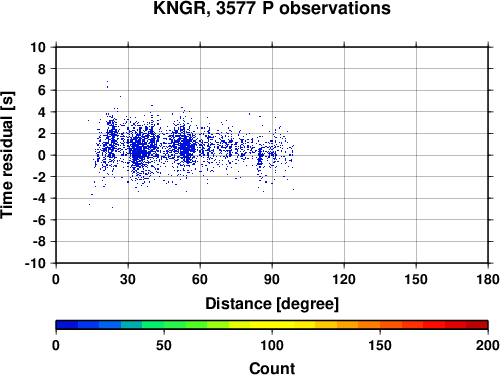Click the Count colorbar label
The image size is (500, 375).
pos(272,368)
